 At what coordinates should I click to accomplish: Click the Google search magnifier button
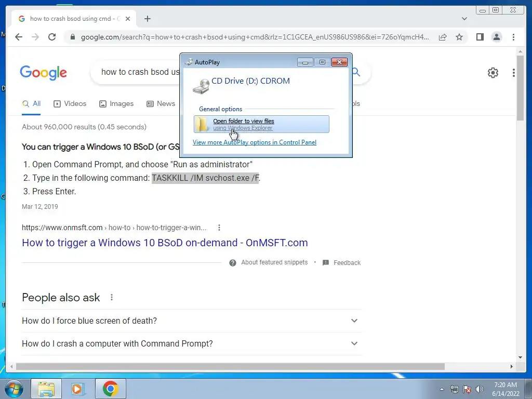pyautogui.click(x=355, y=72)
